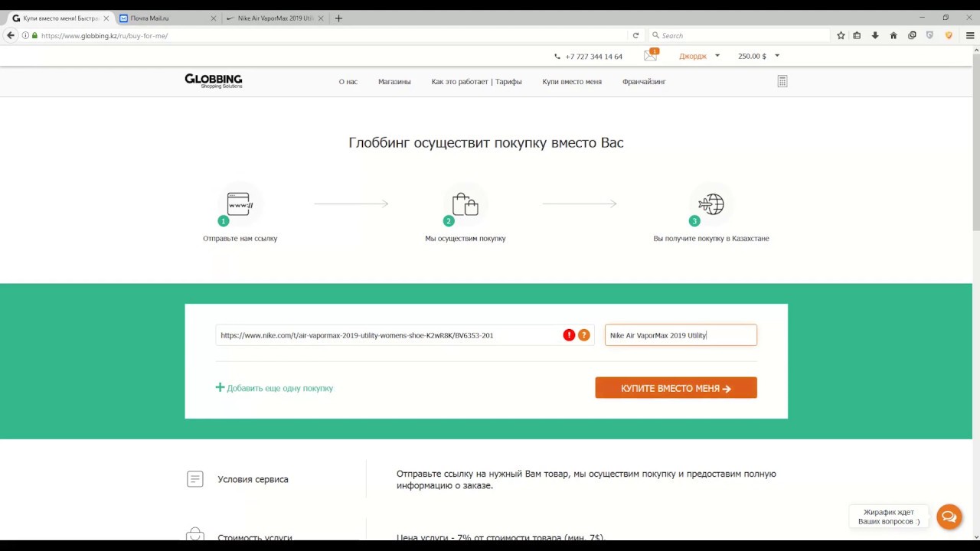Click the phone icon beside +7 727 344 14 64
The width and height of the screenshot is (980, 551).
point(557,56)
